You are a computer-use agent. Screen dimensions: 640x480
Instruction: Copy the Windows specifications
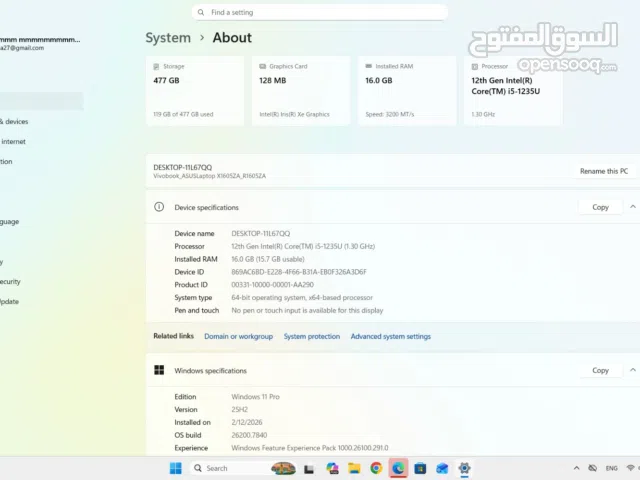pyautogui.click(x=600, y=370)
